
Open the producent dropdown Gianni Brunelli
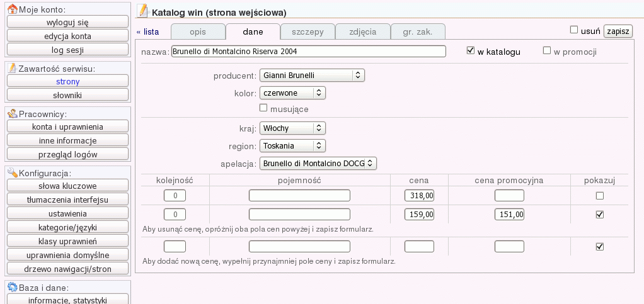point(312,76)
